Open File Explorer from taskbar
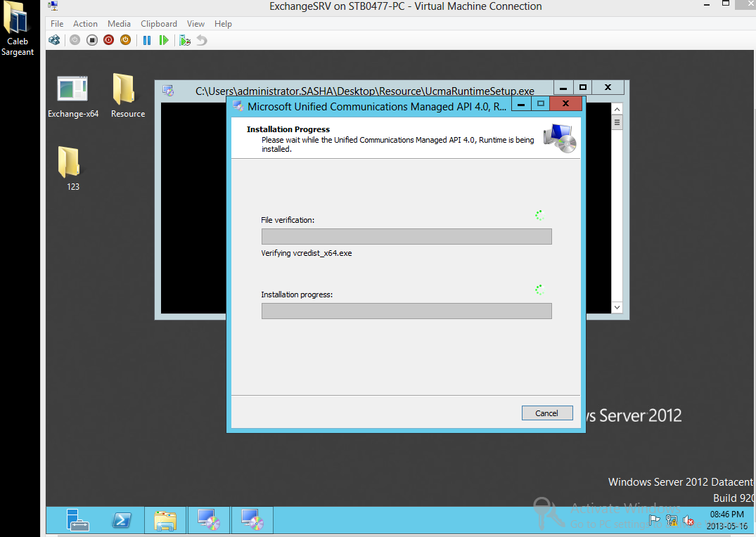The image size is (756, 537). [165, 520]
